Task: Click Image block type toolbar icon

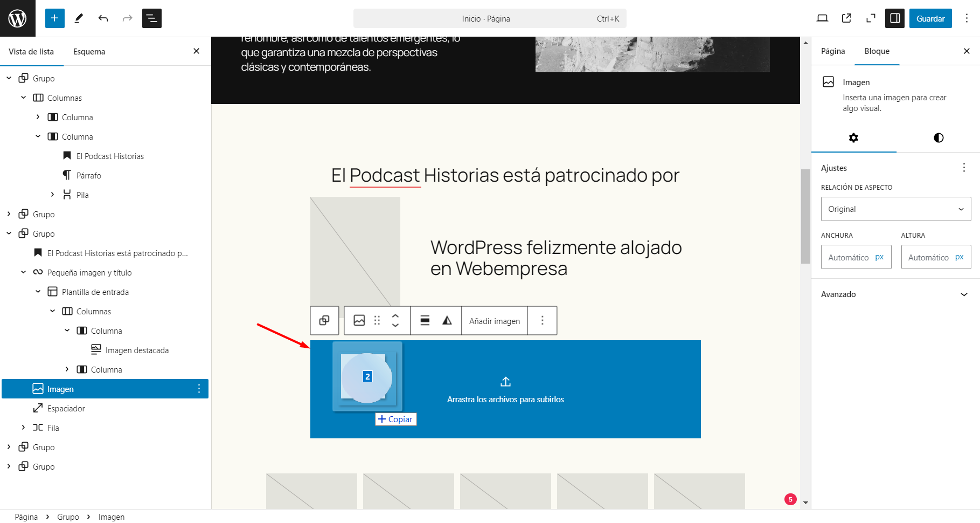Action: coord(359,321)
